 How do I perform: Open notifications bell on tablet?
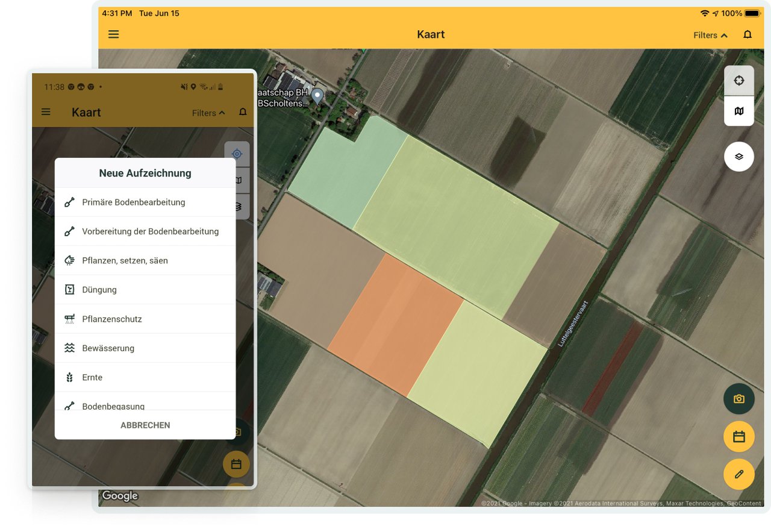click(x=748, y=34)
